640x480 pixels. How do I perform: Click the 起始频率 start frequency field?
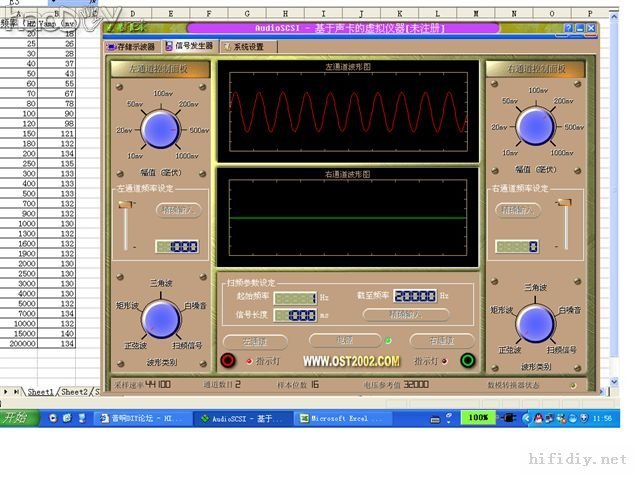(x=295, y=297)
